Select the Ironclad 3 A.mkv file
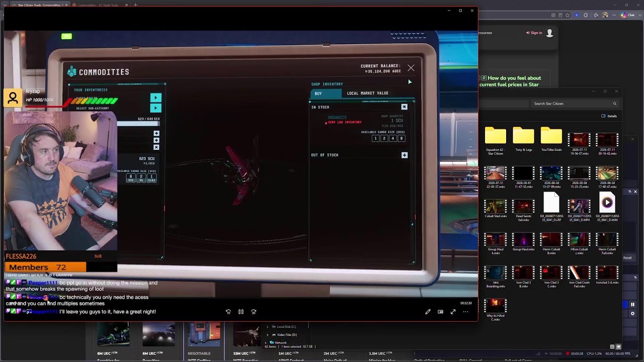This screenshot has width=644, height=362. point(607,276)
